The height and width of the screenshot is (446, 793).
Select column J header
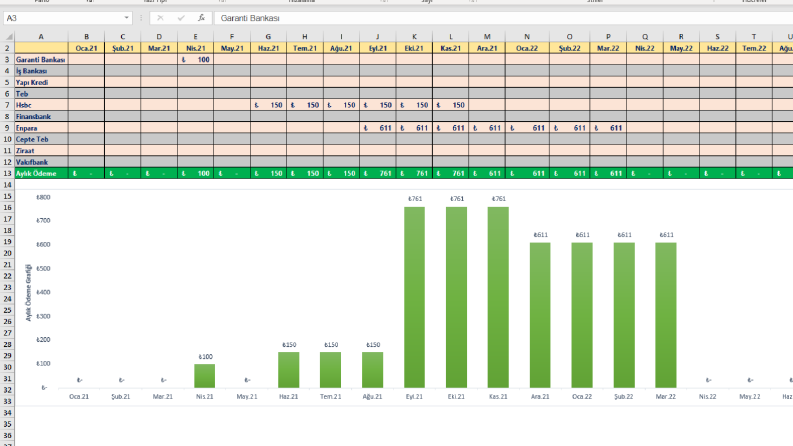pyautogui.click(x=377, y=36)
